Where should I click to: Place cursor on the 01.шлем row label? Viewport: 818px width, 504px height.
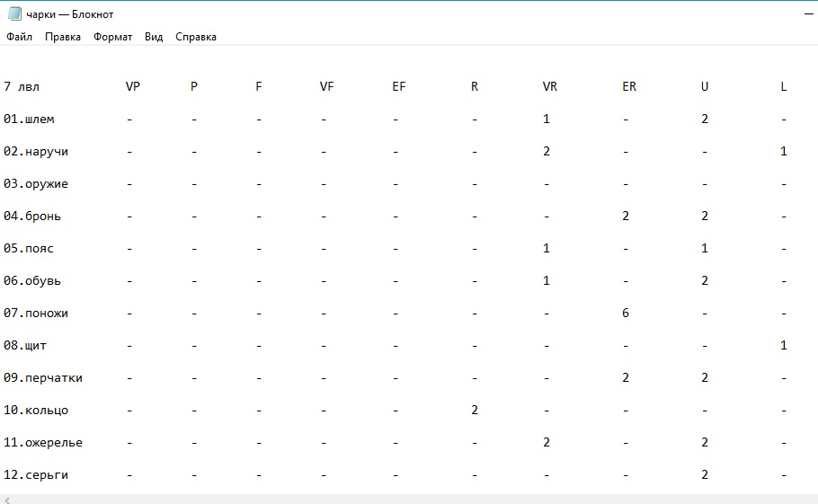click(29, 119)
